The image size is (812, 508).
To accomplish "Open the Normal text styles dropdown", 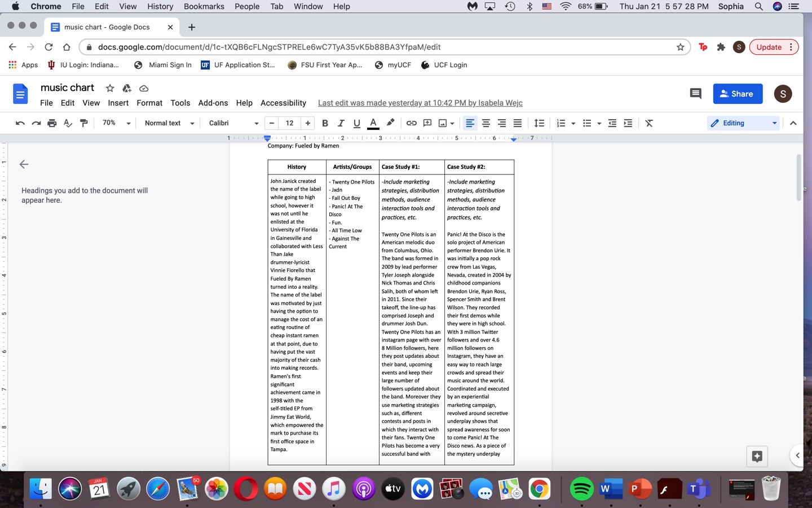I will click(x=169, y=123).
